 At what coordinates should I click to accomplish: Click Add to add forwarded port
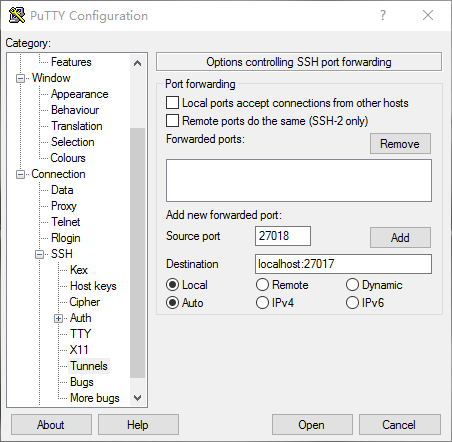tap(400, 238)
